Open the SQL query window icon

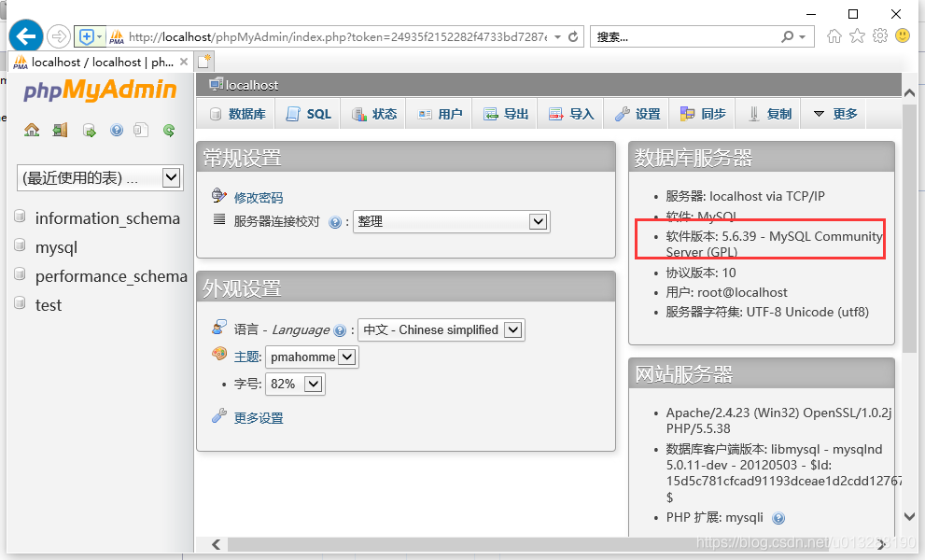[88, 130]
